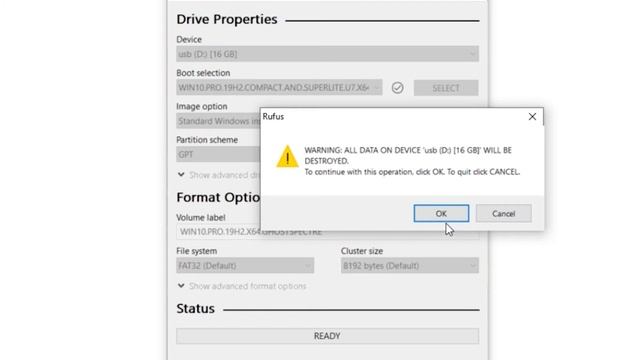This screenshot has width=640, height=360.
Task: Open the File system FAT32 dropdown
Action: click(245, 266)
